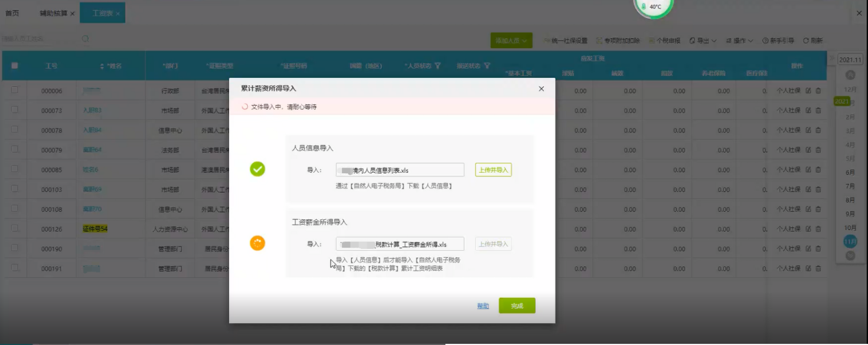Switch to the 辅助核算 tab
Viewport: 868px width, 345px height.
pos(53,13)
